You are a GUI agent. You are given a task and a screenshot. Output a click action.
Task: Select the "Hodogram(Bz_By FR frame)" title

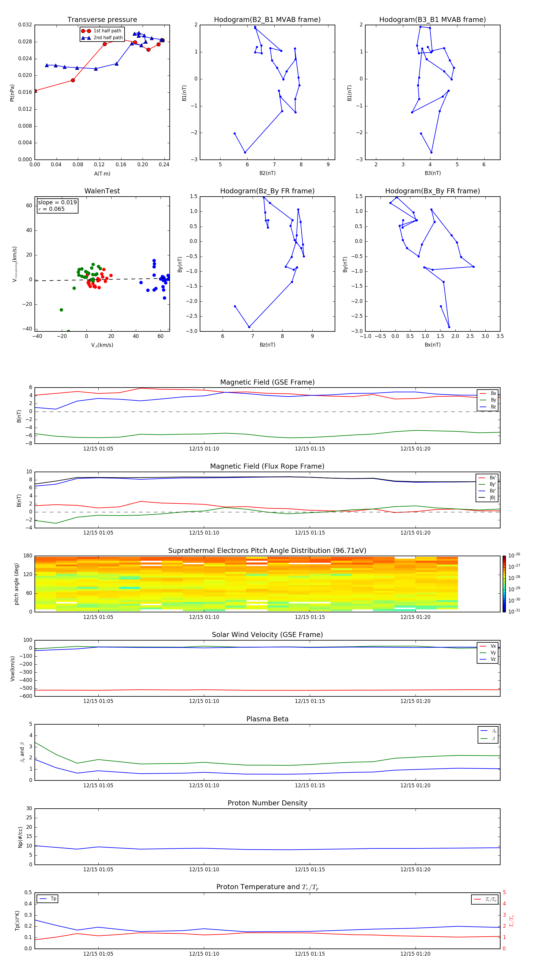[x=267, y=191]
